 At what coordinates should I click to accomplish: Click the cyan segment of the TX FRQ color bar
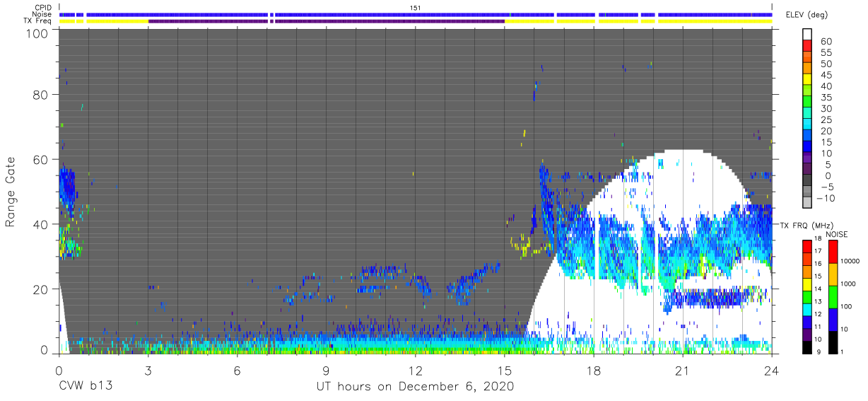(807, 310)
